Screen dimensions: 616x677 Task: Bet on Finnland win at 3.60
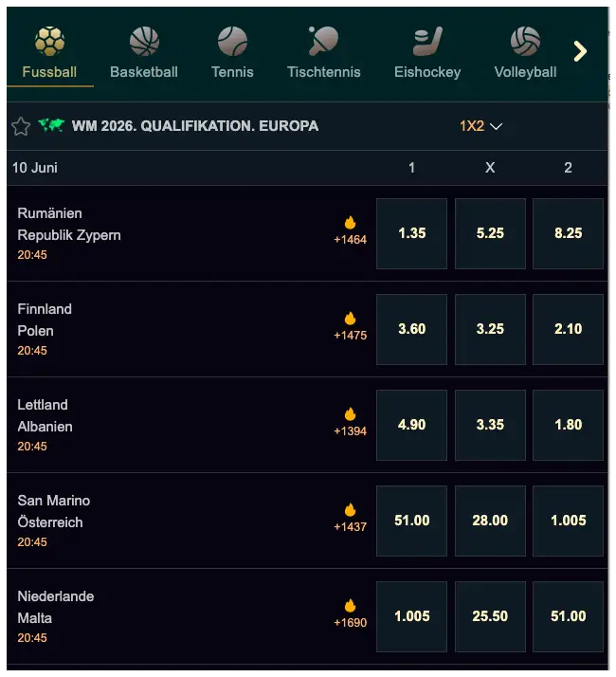click(412, 329)
